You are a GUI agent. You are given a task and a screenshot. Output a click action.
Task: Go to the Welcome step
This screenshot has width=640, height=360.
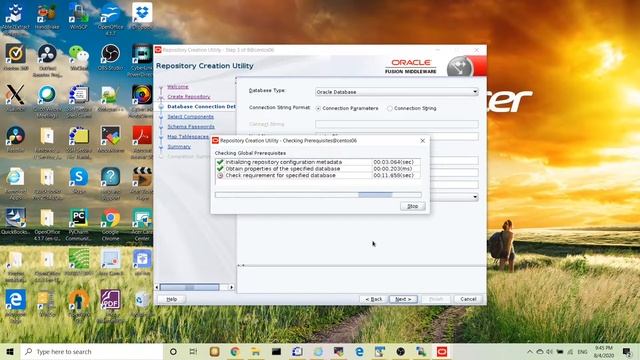click(178, 87)
